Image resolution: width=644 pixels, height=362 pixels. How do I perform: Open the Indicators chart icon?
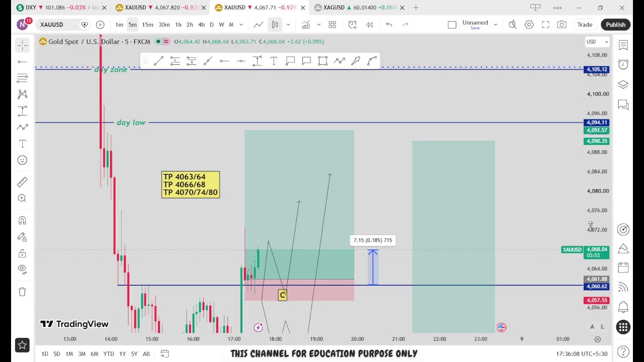(305, 25)
